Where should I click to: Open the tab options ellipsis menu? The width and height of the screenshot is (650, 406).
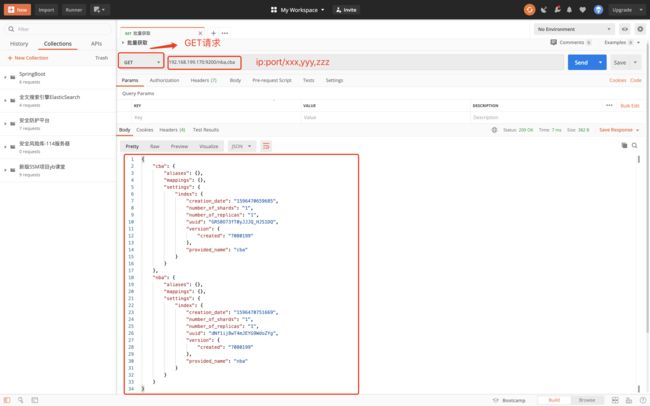click(225, 33)
